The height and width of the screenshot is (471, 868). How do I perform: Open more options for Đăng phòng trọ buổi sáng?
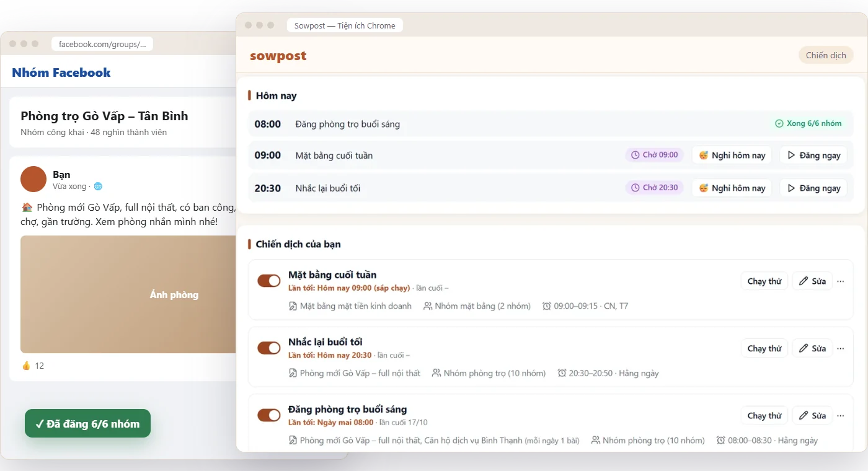point(841,415)
